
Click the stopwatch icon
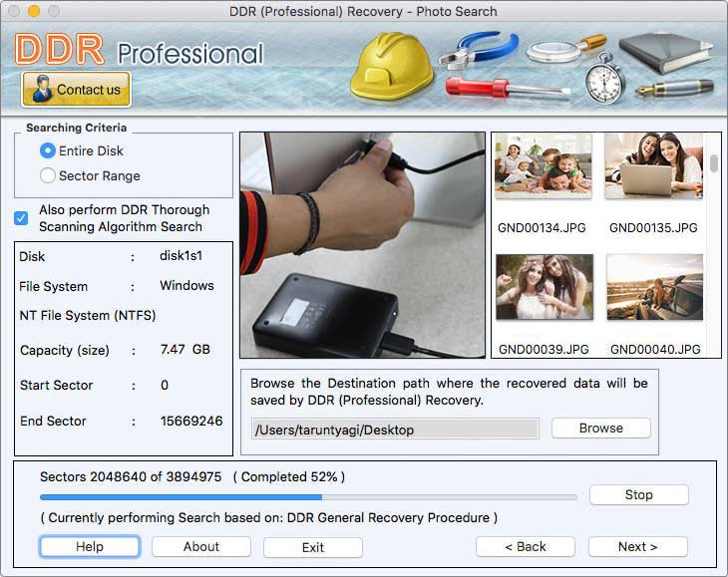[x=605, y=80]
